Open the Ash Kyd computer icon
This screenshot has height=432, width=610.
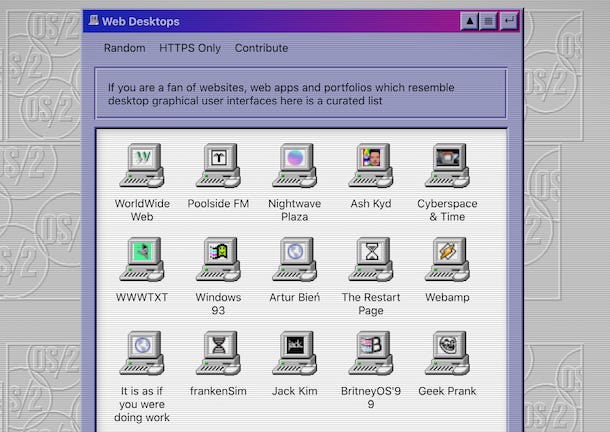click(371, 165)
